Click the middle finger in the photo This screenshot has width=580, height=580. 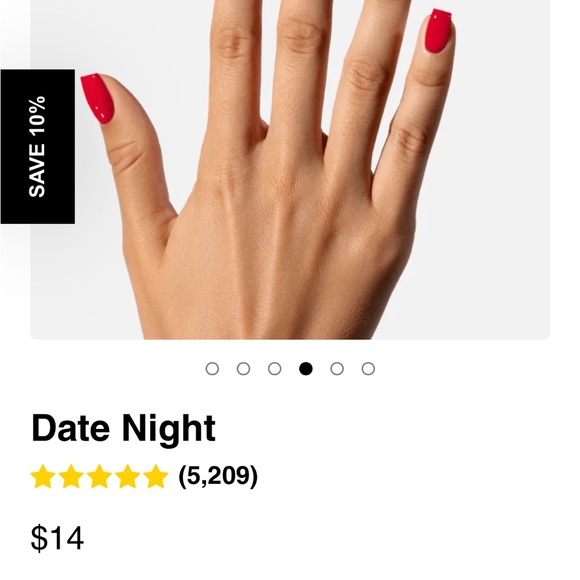pyautogui.click(x=300, y=70)
